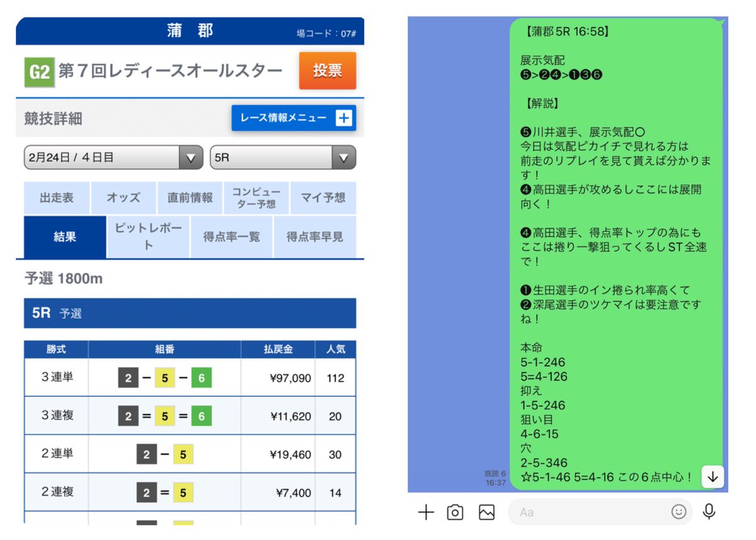Click the 競技詳細 heading
This screenshot has height=540, width=756.
(54, 118)
